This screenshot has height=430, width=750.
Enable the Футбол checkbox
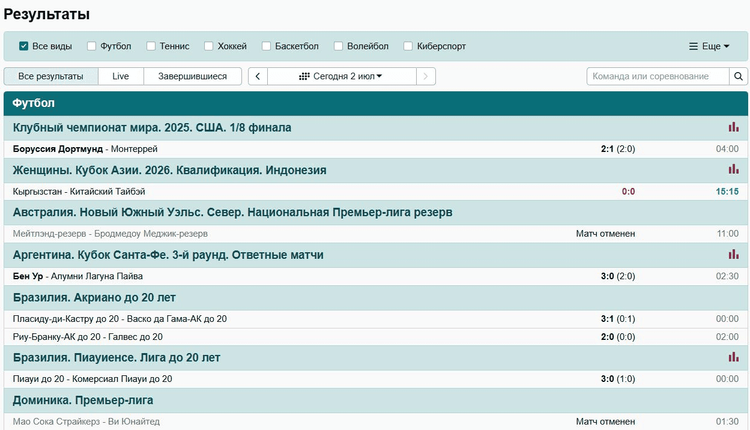tap(92, 46)
